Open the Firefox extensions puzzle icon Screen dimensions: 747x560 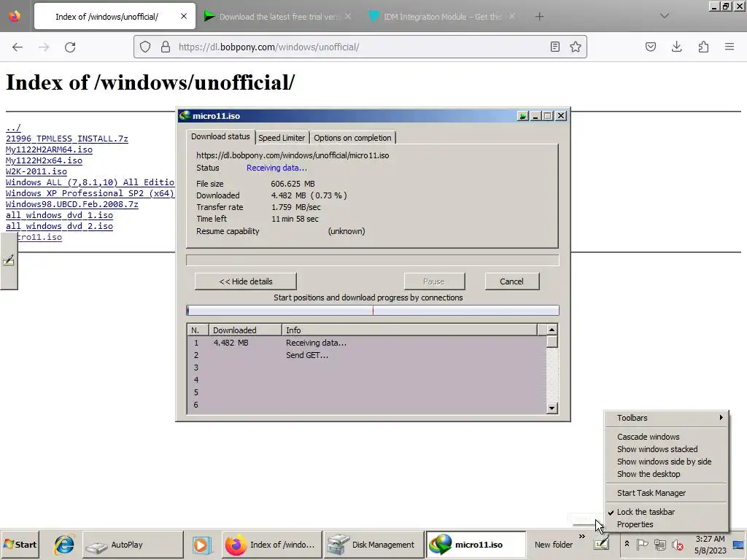703,47
